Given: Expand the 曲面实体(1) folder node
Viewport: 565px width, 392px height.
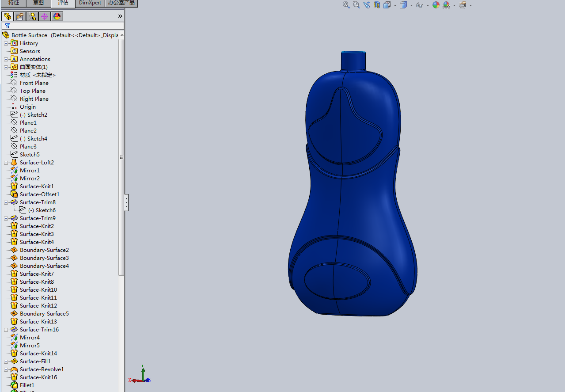Looking at the screenshot, I should (6, 67).
